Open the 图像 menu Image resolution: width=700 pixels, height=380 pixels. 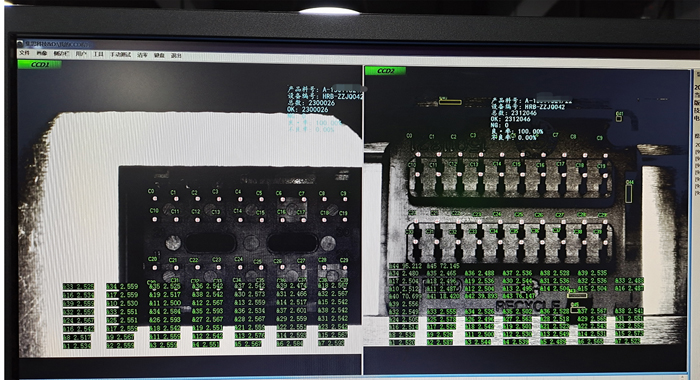click(x=42, y=54)
